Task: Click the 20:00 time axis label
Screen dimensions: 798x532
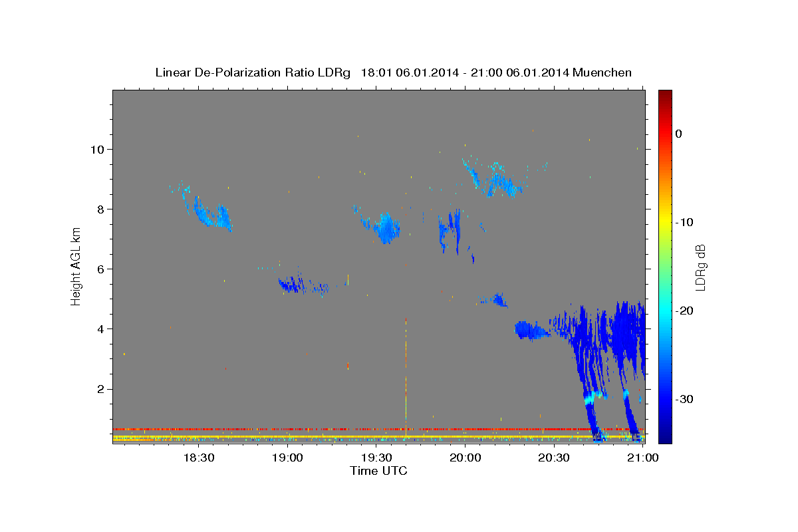Action: pyautogui.click(x=465, y=458)
